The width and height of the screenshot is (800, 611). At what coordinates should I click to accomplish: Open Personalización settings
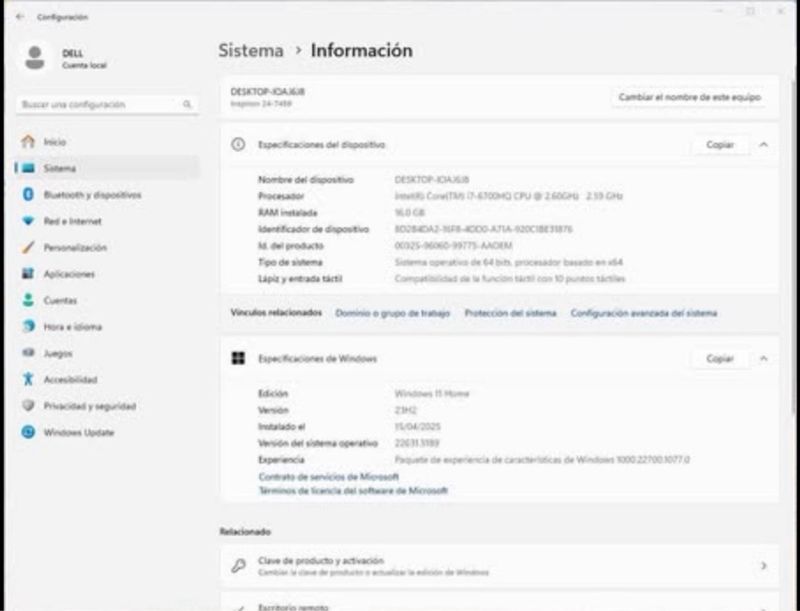(x=107, y=248)
